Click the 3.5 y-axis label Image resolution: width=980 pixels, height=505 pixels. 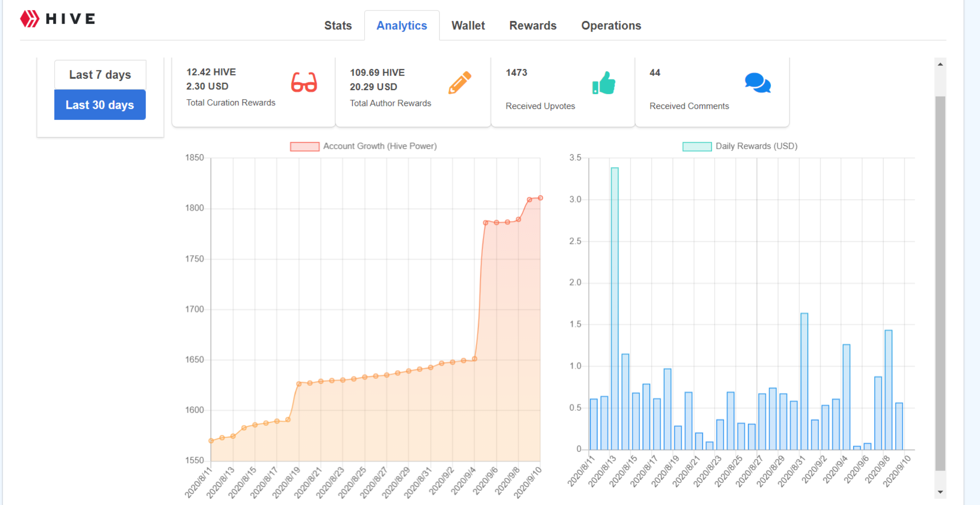[575, 157]
